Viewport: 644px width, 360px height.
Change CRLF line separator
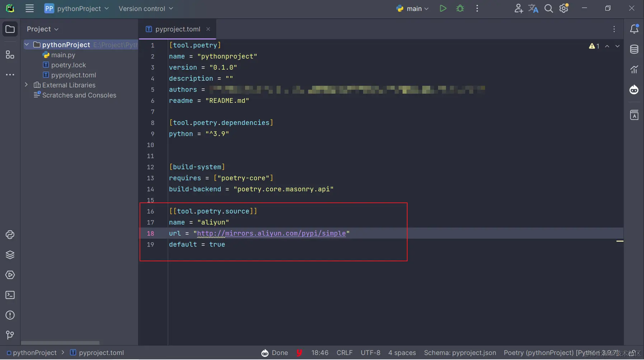pyautogui.click(x=344, y=353)
